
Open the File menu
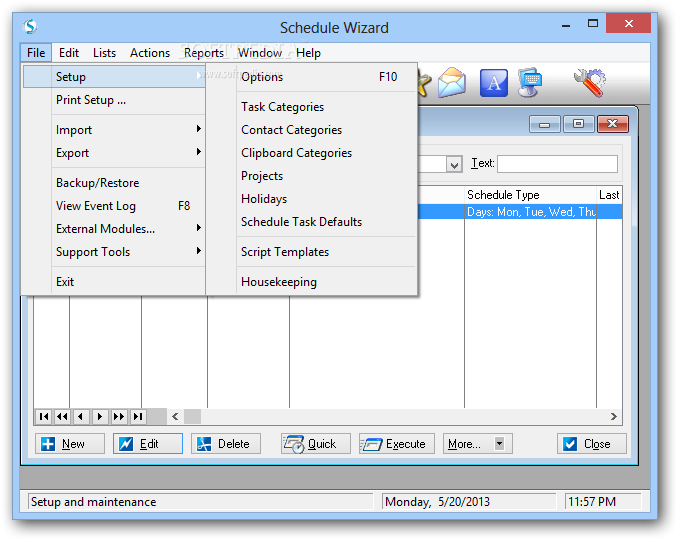[36, 53]
